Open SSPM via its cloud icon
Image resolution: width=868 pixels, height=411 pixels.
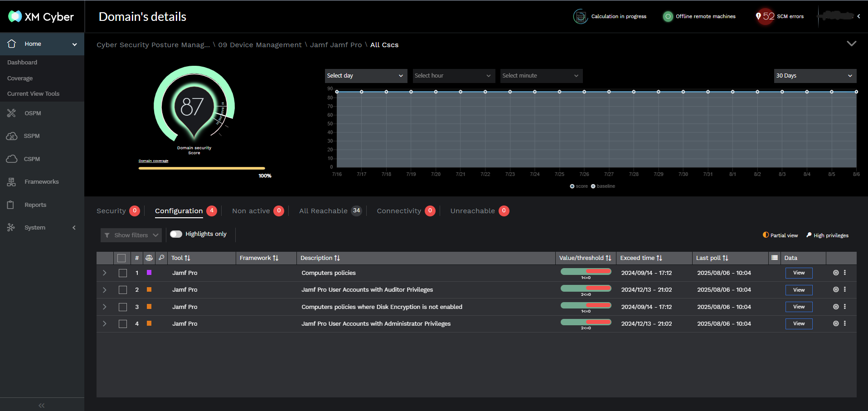pyautogui.click(x=11, y=136)
